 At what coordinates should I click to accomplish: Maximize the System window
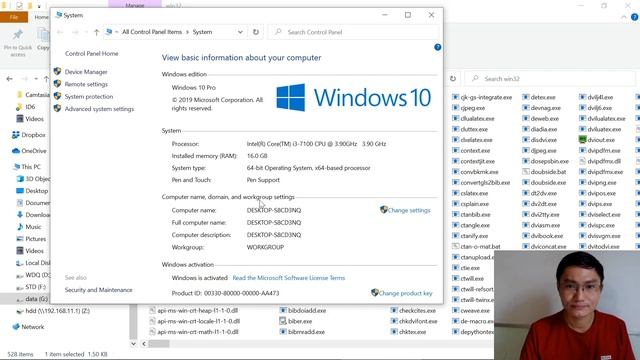point(408,15)
